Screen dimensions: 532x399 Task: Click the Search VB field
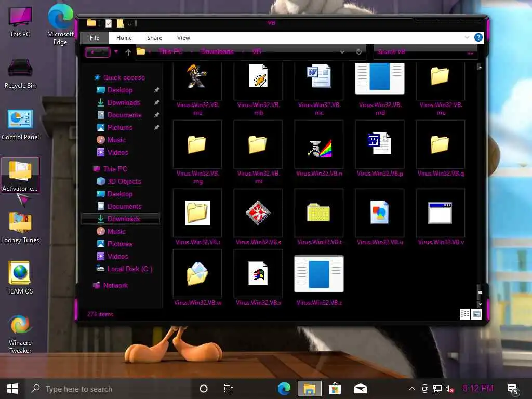tap(425, 52)
